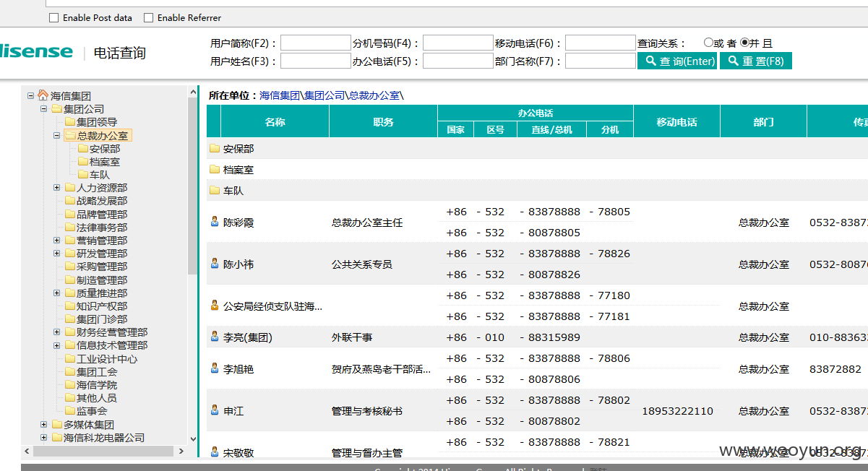Click the person icon beside 宋敬敬
868x471 pixels.
point(215,452)
